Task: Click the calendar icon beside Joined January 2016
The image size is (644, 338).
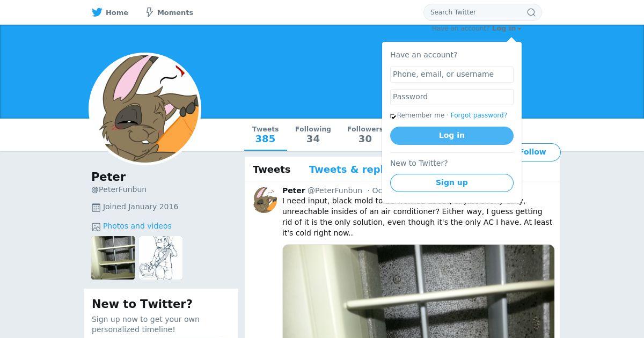Action: pyautogui.click(x=96, y=208)
